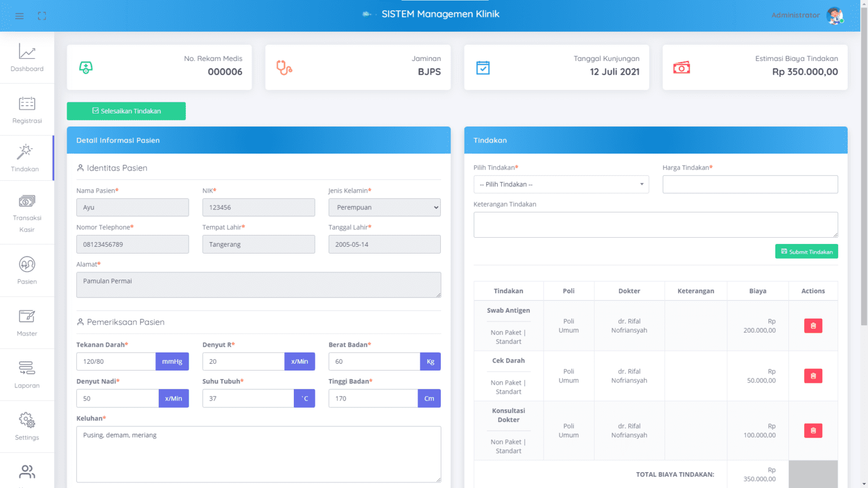The width and height of the screenshot is (868, 488).
Task: Open the hamburger menu in header
Action: click(x=19, y=16)
